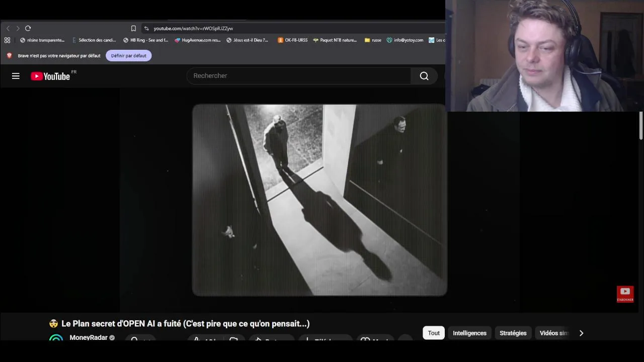Image resolution: width=644 pixels, height=362 pixels.
Task: Select the 'Stratégies' filter chip
Action: click(513, 333)
